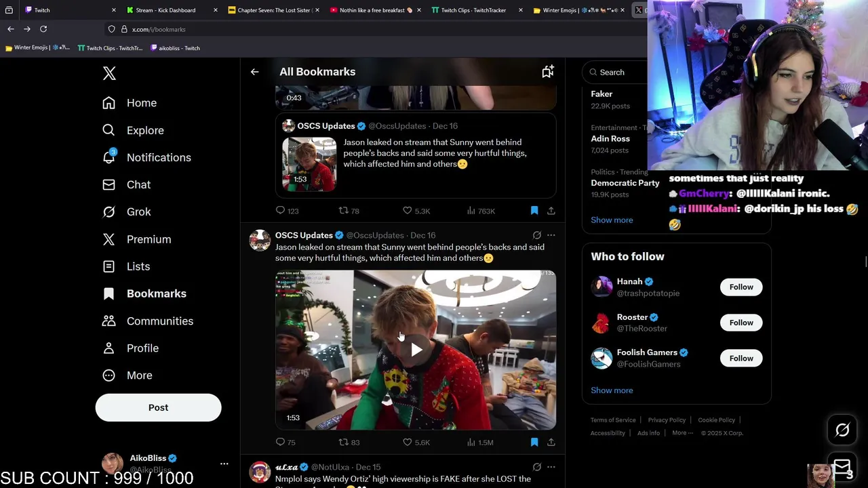868x488 pixels.
Task: Follow Rooster
Action: pos(741,323)
